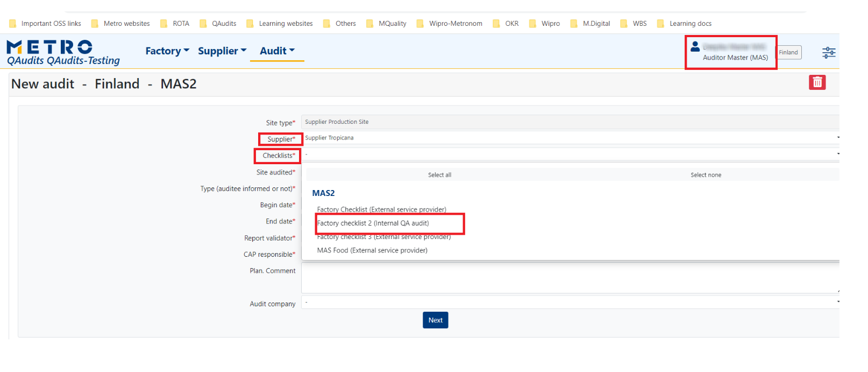Screen dimensions: 868x372
Task: Click the Next button
Action: click(x=435, y=320)
